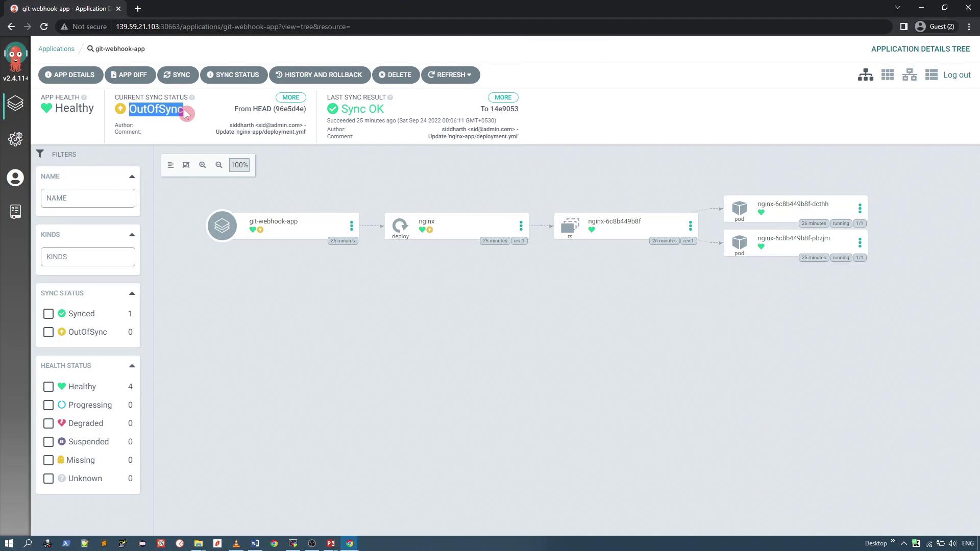Switch to pods grid view icon
980x551 pixels.
(888, 75)
